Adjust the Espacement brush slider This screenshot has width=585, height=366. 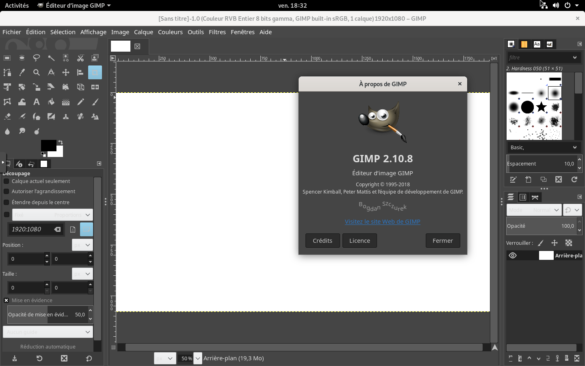(541, 164)
